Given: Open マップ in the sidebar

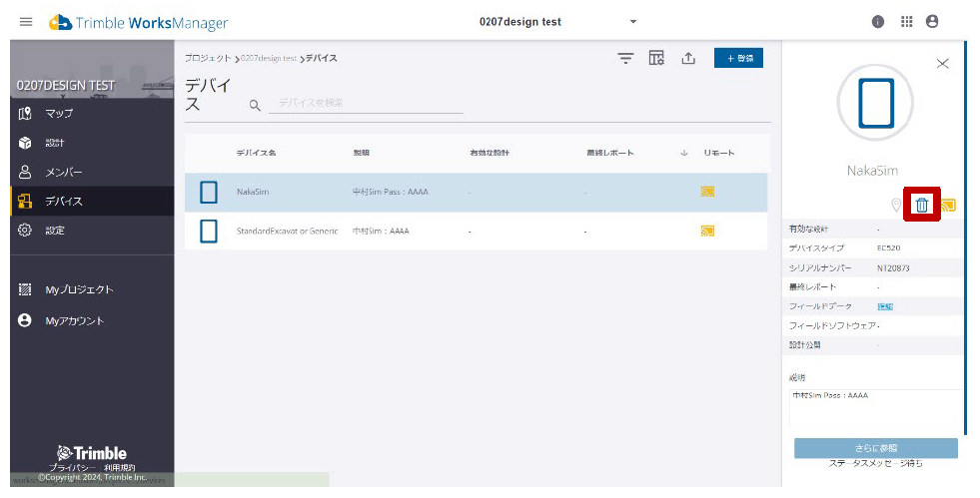Looking at the screenshot, I should point(59,113).
